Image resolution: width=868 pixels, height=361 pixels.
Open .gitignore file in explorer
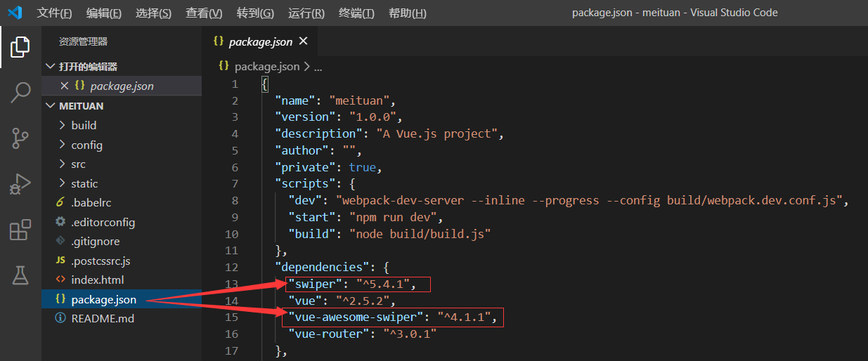click(122, 241)
